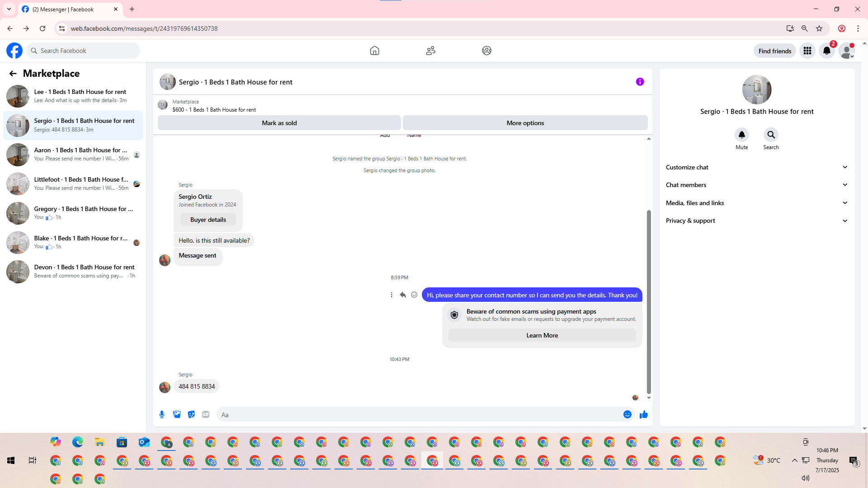Open the $600 marketplace listing link
Image resolution: width=868 pixels, height=488 pixels.
tap(214, 110)
